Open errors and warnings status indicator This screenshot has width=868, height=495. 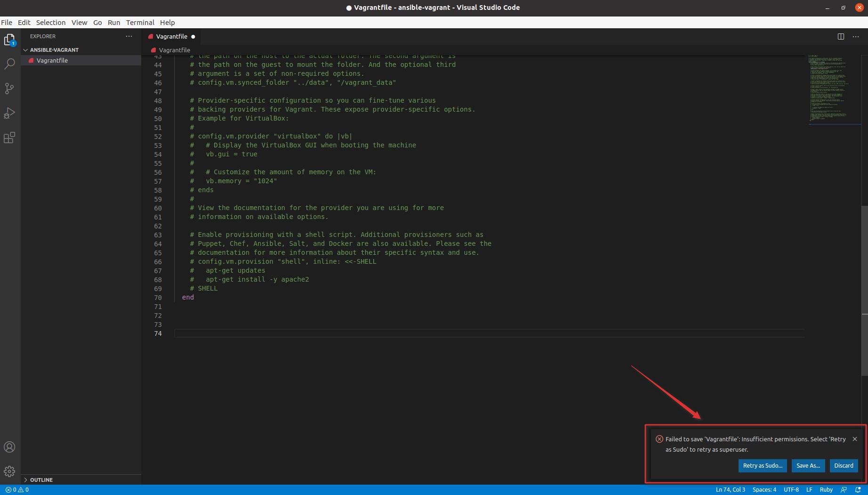click(17, 490)
